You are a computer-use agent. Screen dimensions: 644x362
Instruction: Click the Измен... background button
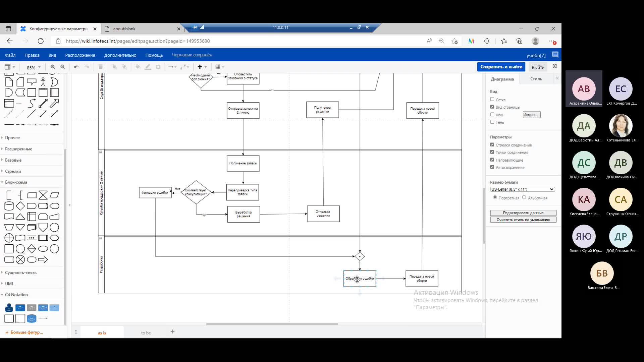click(x=532, y=115)
